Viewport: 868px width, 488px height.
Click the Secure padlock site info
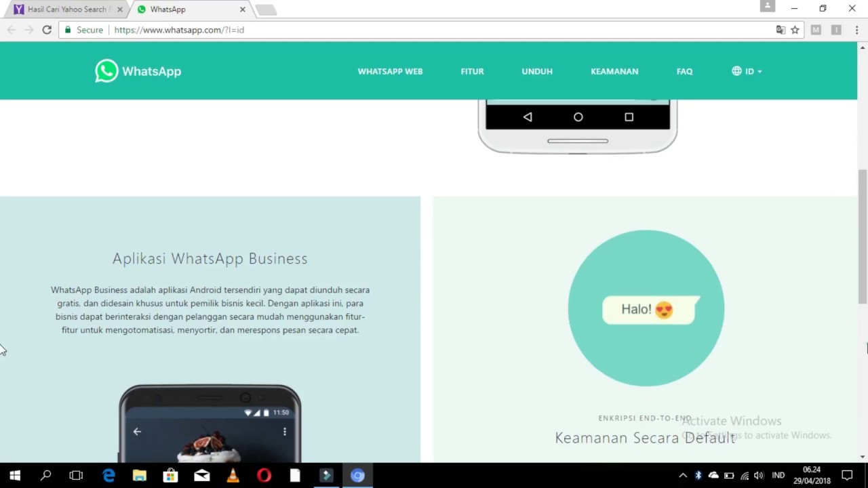83,30
